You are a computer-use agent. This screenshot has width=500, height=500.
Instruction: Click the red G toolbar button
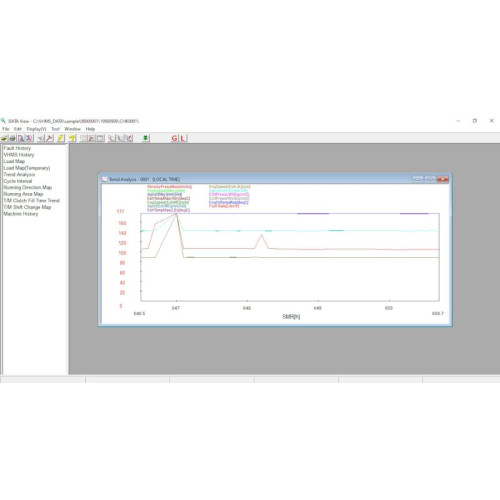pos(174,138)
